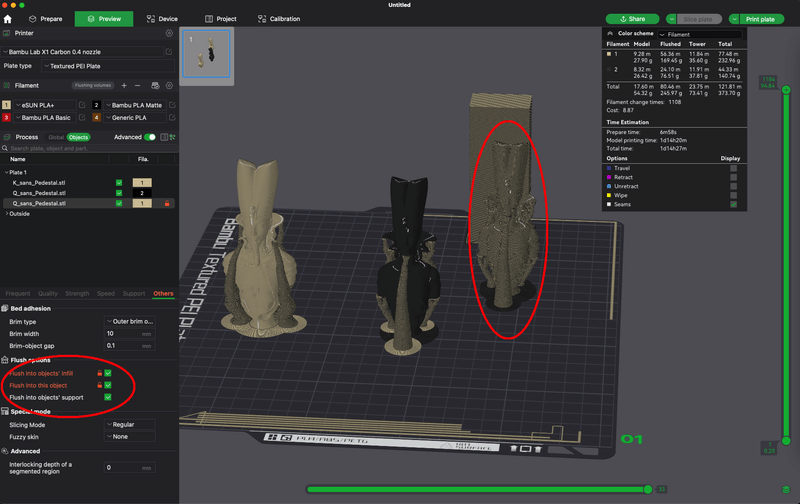Toggle Advanced process mode switch

pyautogui.click(x=149, y=137)
